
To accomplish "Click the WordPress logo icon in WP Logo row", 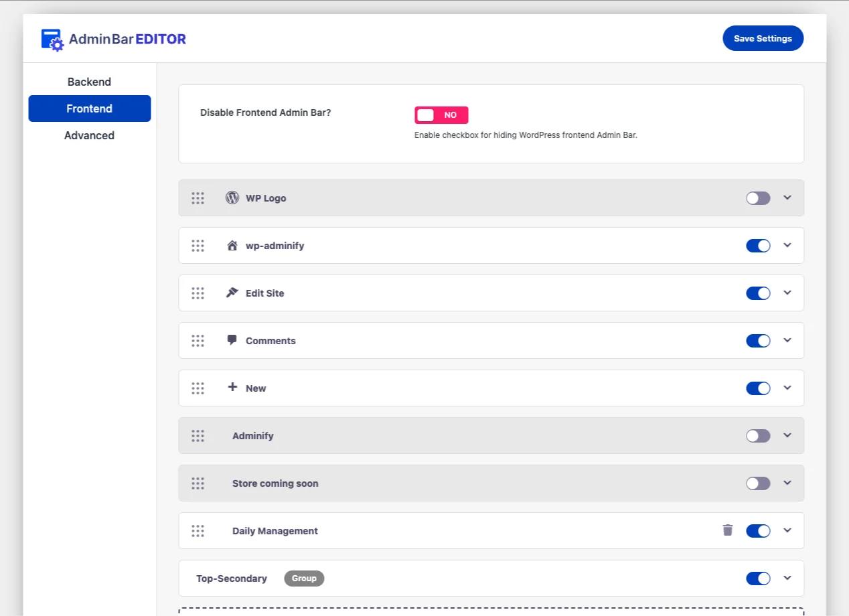I will point(232,198).
